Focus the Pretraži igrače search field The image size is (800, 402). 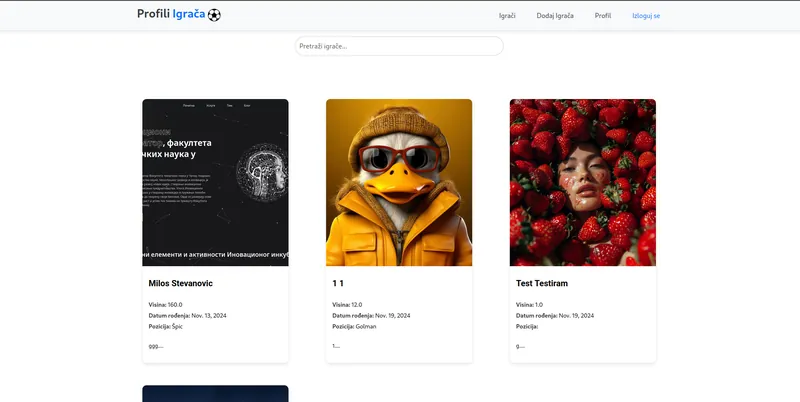pyautogui.click(x=399, y=46)
